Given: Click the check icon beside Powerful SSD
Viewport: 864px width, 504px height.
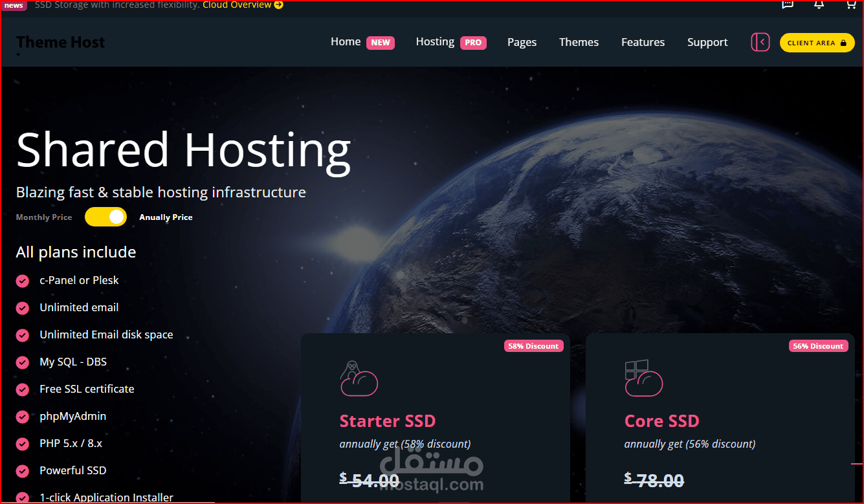Looking at the screenshot, I should 23,471.
